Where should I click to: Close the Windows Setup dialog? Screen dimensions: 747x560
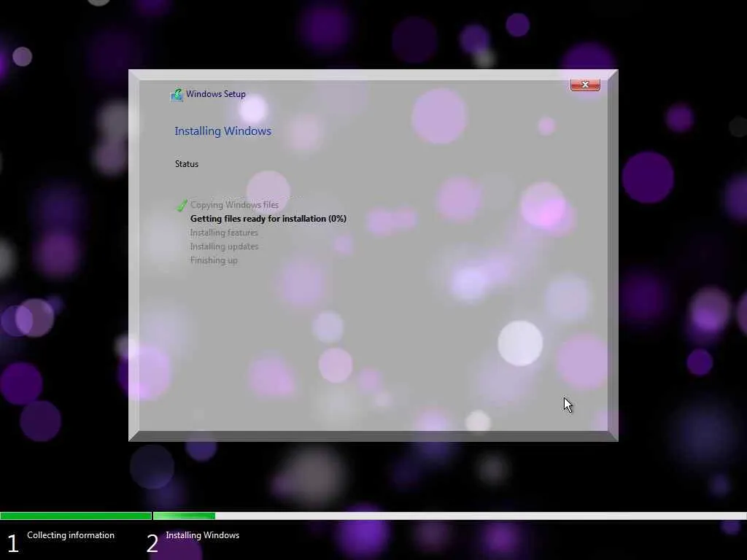point(585,85)
